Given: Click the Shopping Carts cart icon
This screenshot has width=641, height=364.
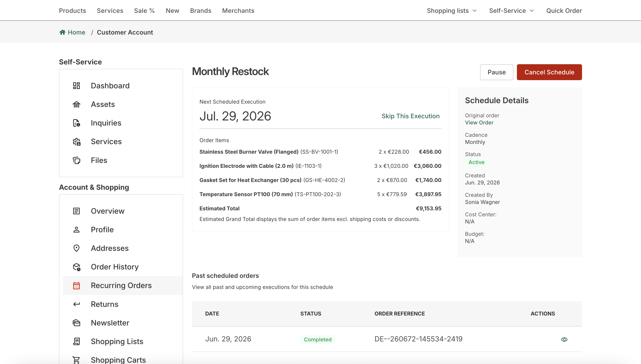Looking at the screenshot, I should coord(76,360).
